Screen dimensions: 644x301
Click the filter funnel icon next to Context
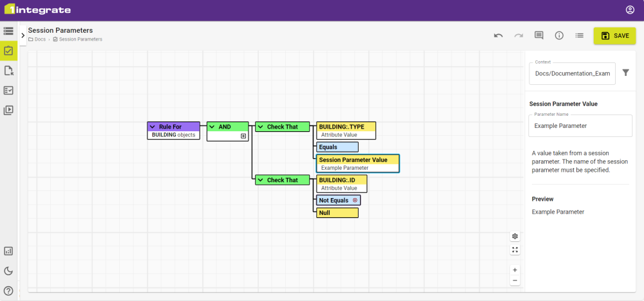pyautogui.click(x=625, y=73)
